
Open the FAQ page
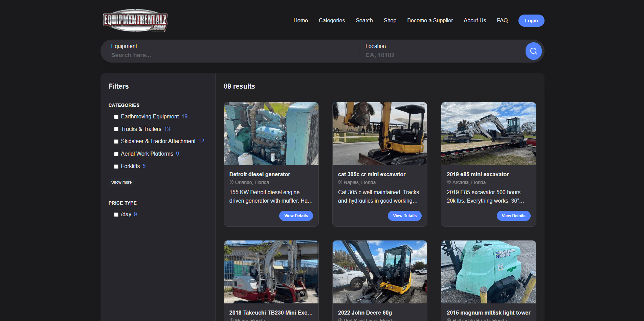(502, 20)
